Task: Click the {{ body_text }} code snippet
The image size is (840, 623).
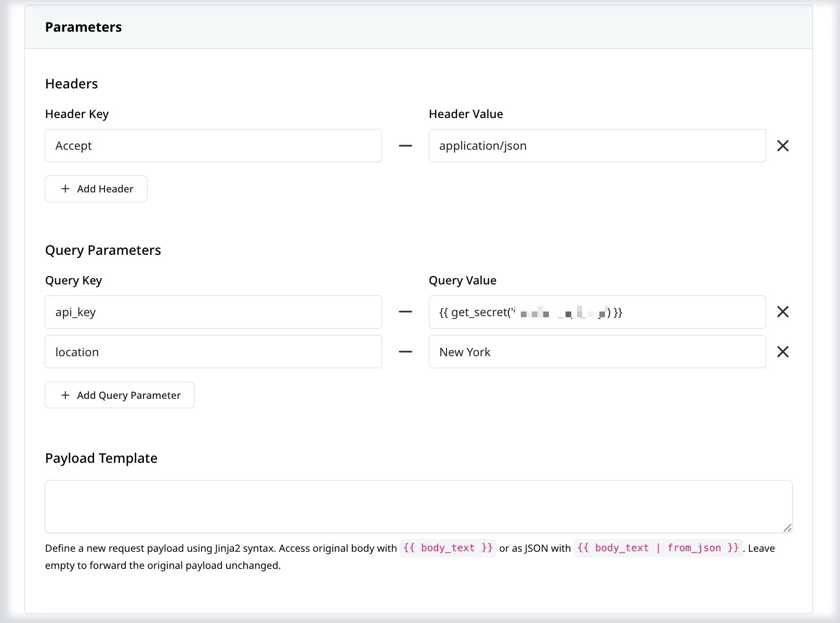Action: pos(448,548)
